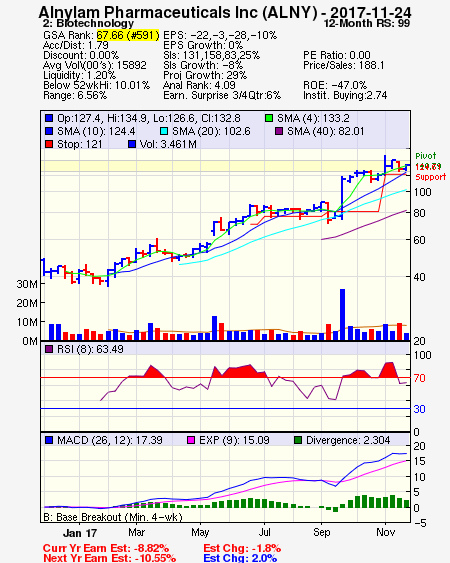Screen dimensions: 450x563
Task: Click the green Pivot label
Action: click(426, 156)
